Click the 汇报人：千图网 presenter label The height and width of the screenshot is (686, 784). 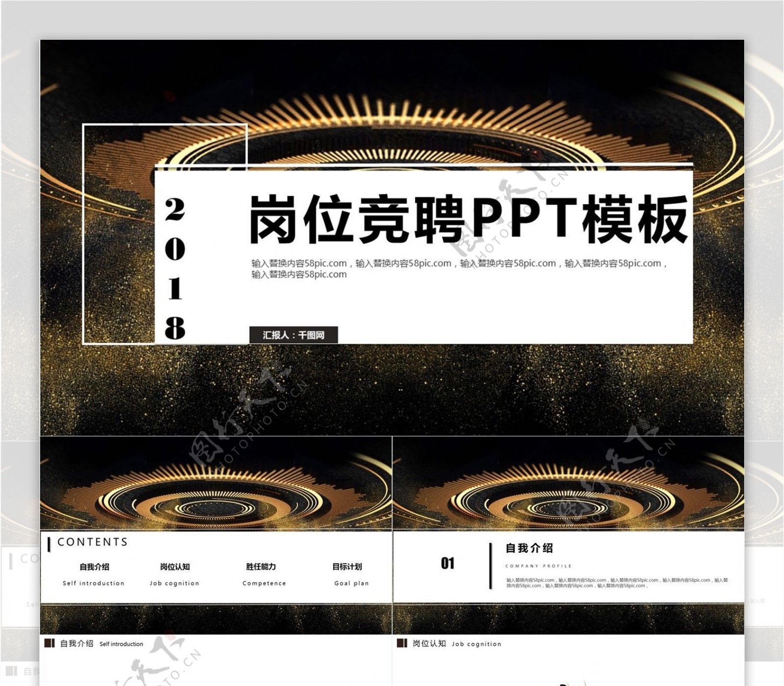(294, 335)
